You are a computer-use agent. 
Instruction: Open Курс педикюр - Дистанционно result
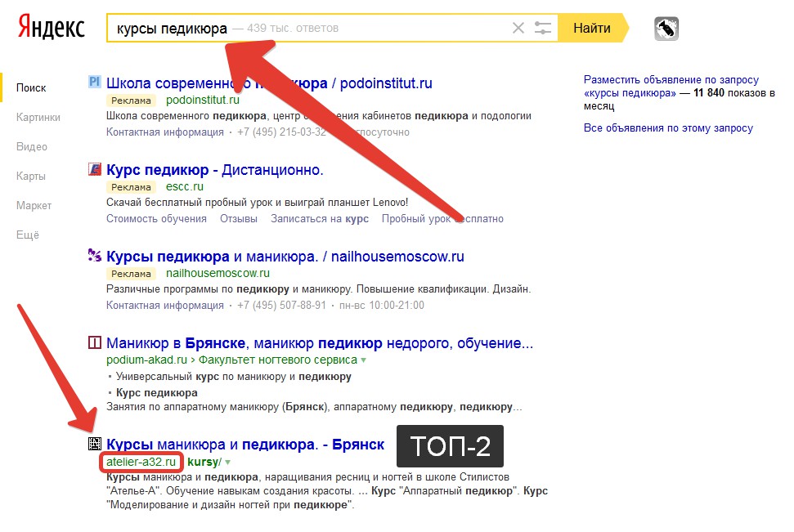pos(215,170)
